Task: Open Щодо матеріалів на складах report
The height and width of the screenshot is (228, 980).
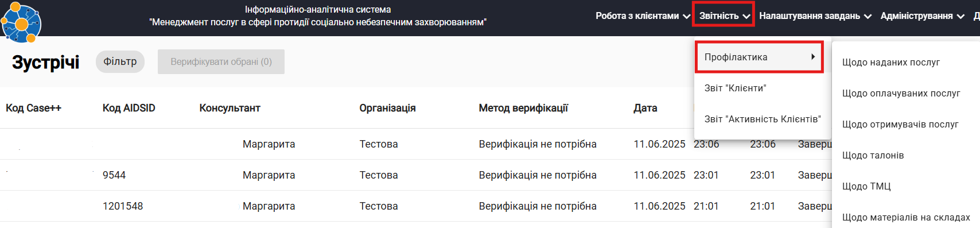Action: [906, 217]
